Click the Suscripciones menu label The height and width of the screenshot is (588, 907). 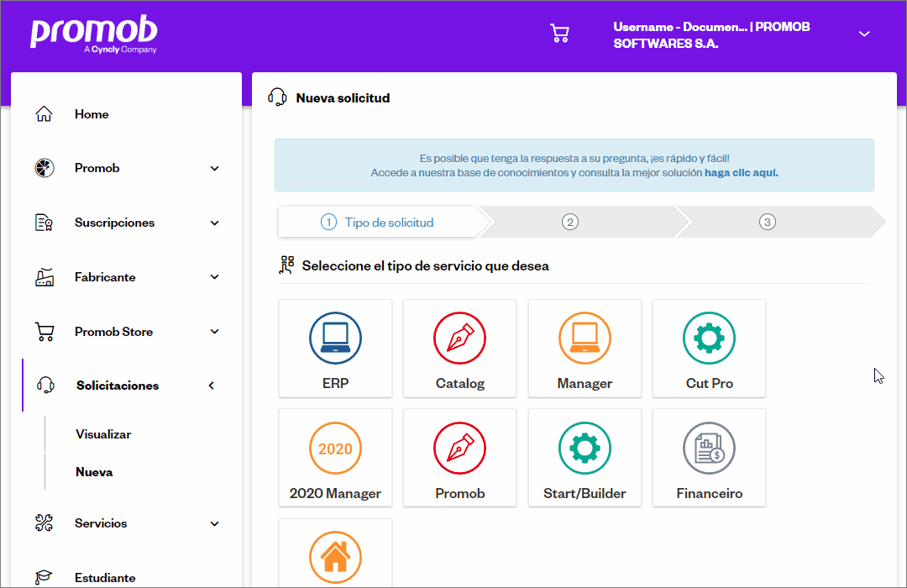point(114,223)
